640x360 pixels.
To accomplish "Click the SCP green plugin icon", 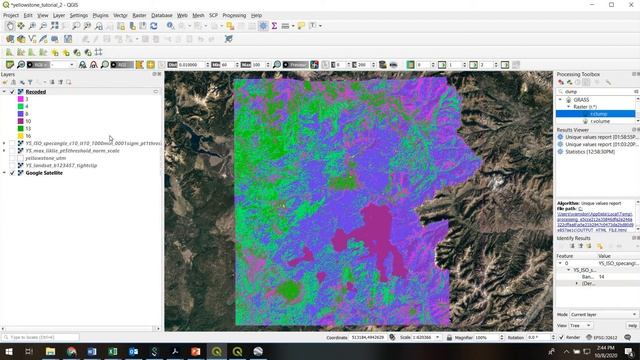I will [10, 65].
